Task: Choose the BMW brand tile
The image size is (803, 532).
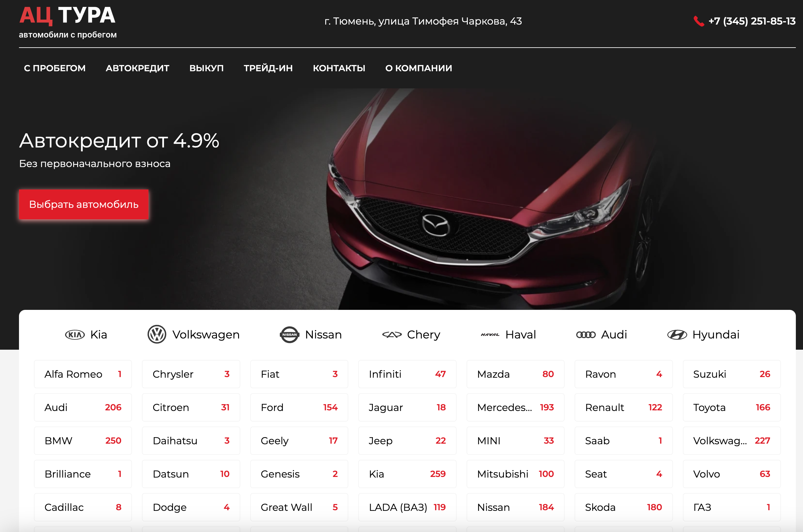Action: click(83, 441)
